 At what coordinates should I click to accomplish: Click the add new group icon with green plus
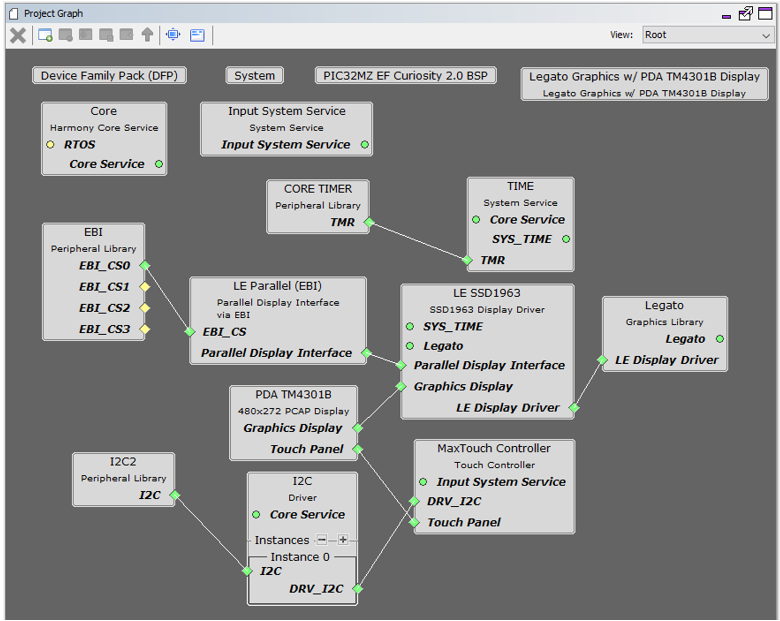point(45,35)
